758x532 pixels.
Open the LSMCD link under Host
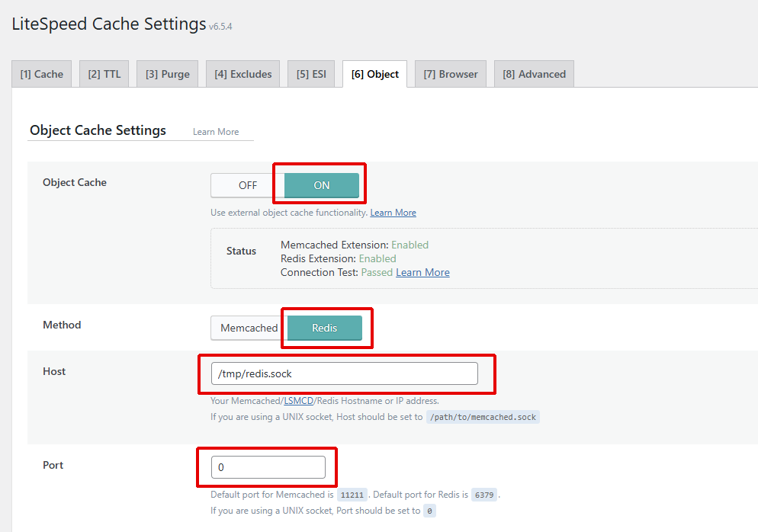tap(298, 401)
